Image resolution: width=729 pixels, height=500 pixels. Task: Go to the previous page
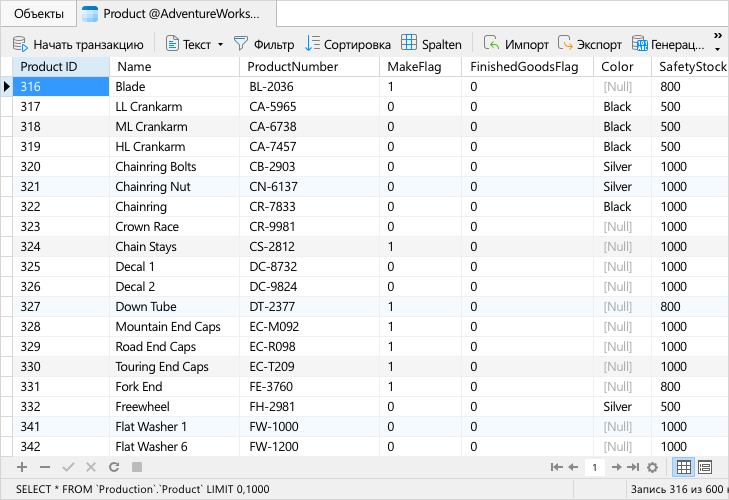point(573,467)
